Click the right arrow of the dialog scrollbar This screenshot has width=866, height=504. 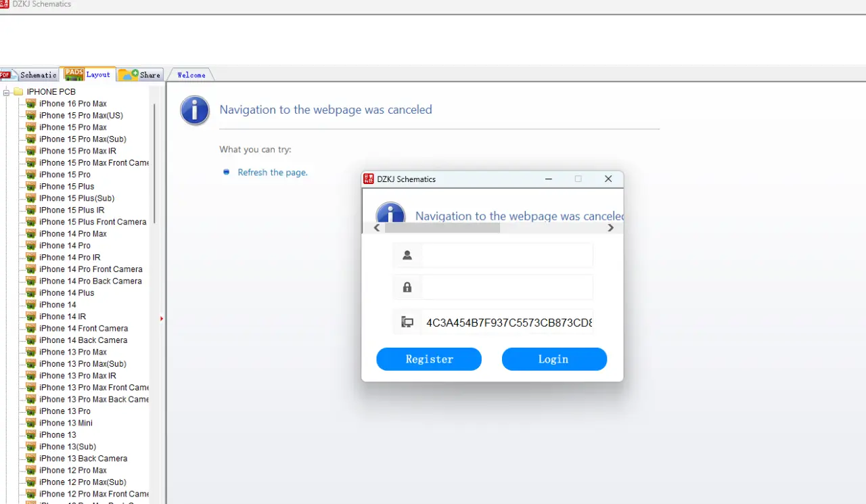click(610, 228)
